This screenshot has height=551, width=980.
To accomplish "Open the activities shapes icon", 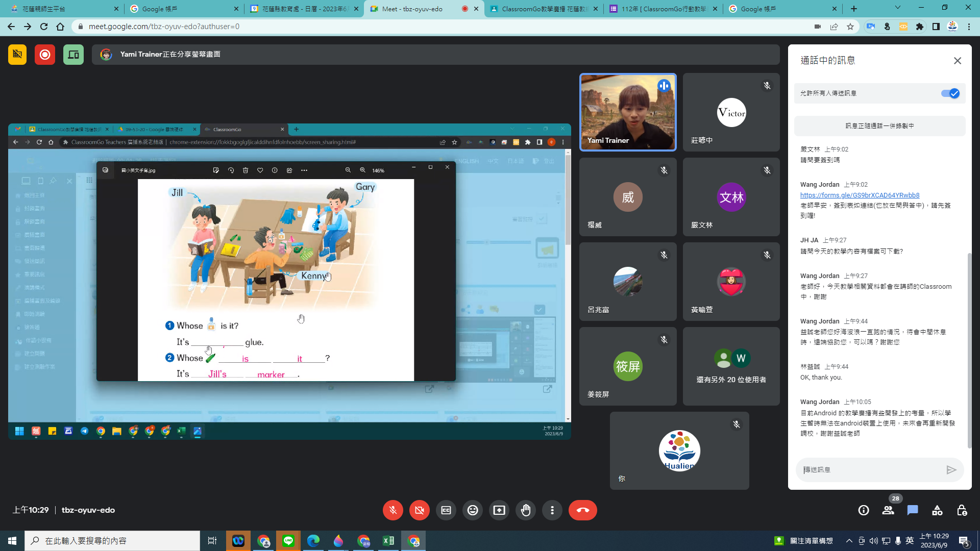I will 937,510.
